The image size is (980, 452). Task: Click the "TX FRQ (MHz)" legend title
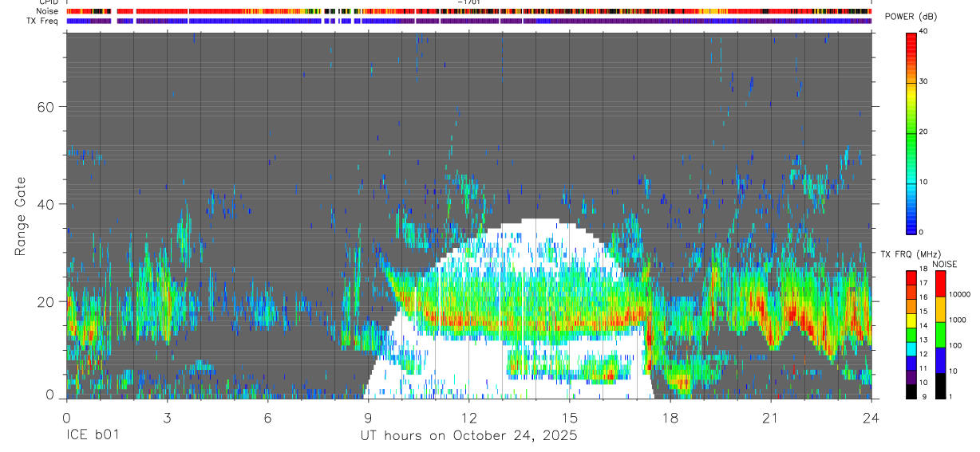911,254
